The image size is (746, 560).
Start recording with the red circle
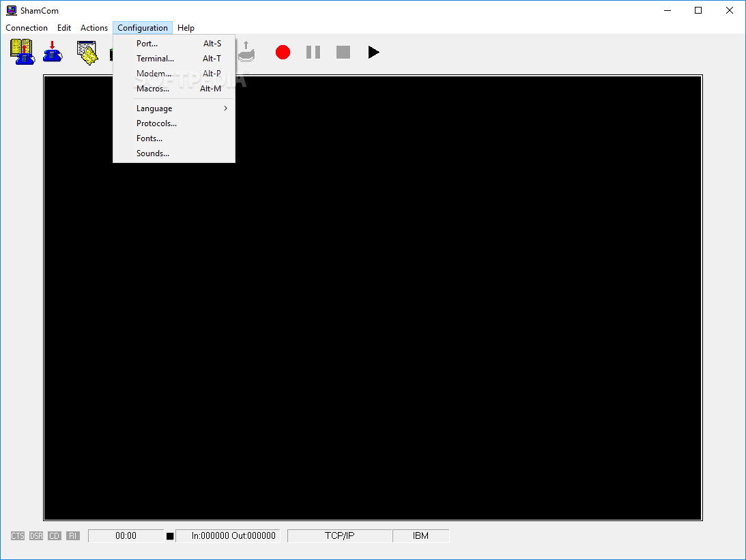pos(283,53)
